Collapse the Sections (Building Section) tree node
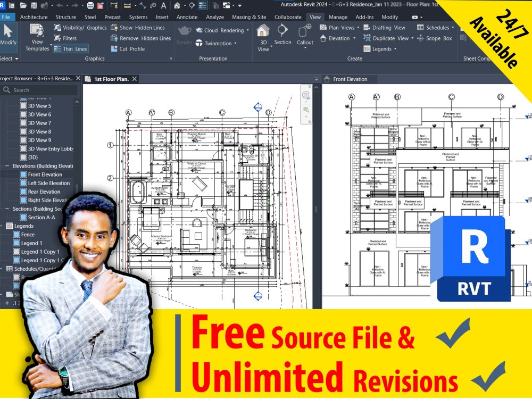This screenshot has height=399, width=532. pyautogui.click(x=7, y=209)
